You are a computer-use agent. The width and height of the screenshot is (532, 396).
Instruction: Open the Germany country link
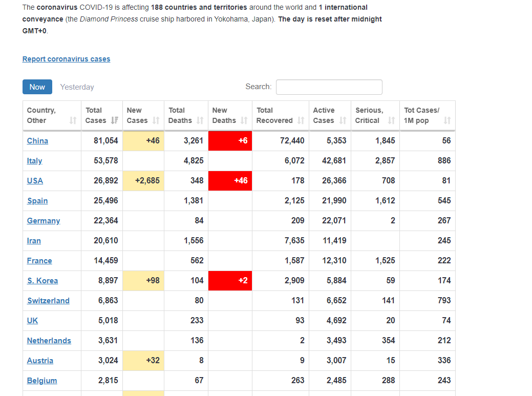(x=44, y=221)
